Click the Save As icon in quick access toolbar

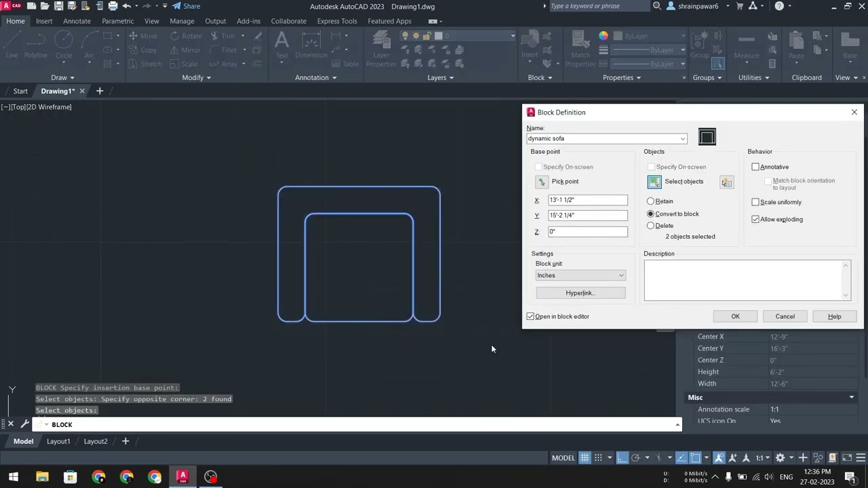click(72, 6)
